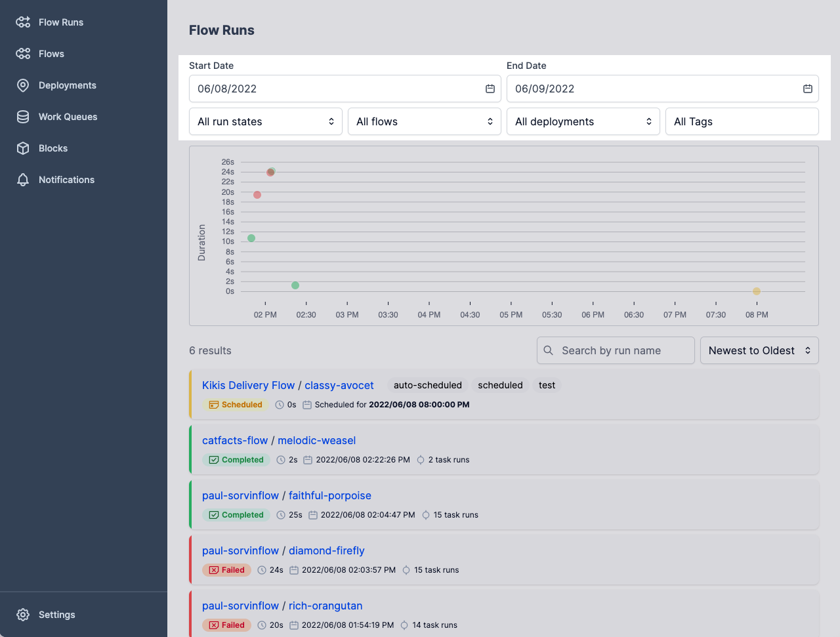Click the 2022/06/08 02:04:47 PM timestamp
Viewport: 840px width, 637px height.
pos(368,515)
